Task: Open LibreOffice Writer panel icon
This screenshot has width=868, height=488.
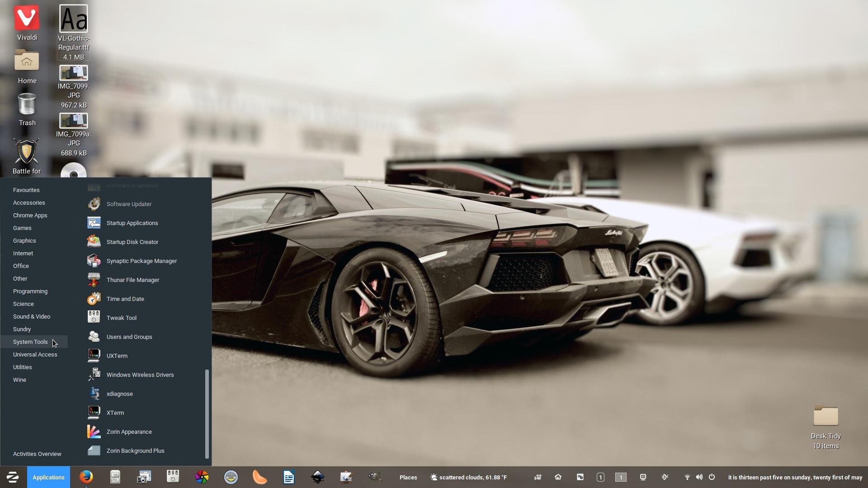Action: click(288, 477)
